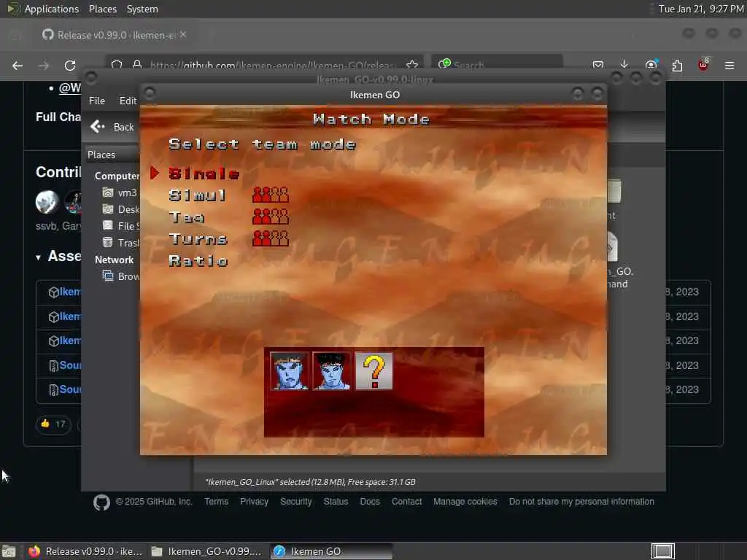The image size is (747, 560).
Task: Click first contributor avatar on GitHub page
Action: click(x=47, y=202)
